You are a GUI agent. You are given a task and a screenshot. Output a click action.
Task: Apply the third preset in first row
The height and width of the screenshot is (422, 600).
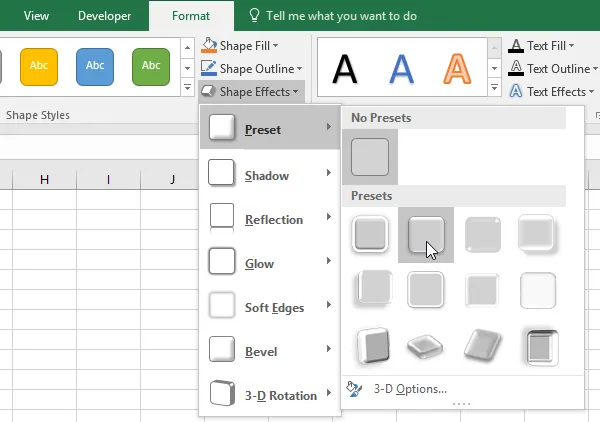point(483,234)
